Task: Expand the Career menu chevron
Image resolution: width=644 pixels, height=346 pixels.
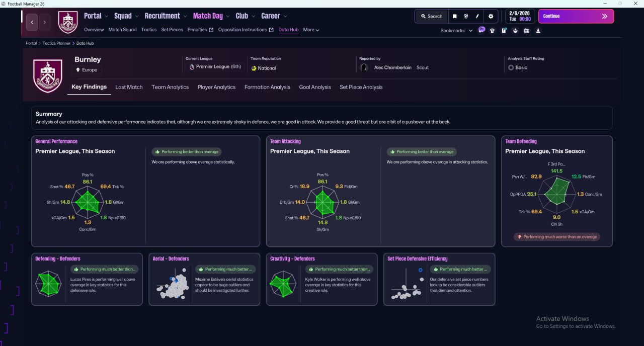Action: pos(285,17)
